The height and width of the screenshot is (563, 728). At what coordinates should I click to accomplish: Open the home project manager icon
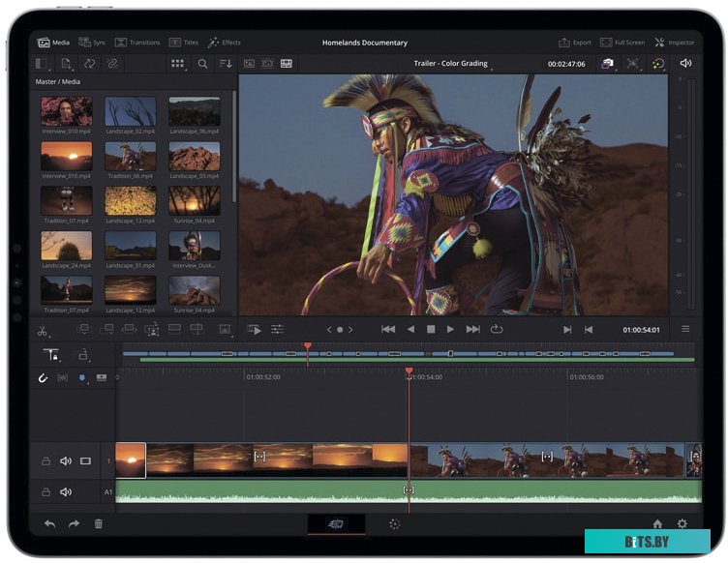click(657, 523)
